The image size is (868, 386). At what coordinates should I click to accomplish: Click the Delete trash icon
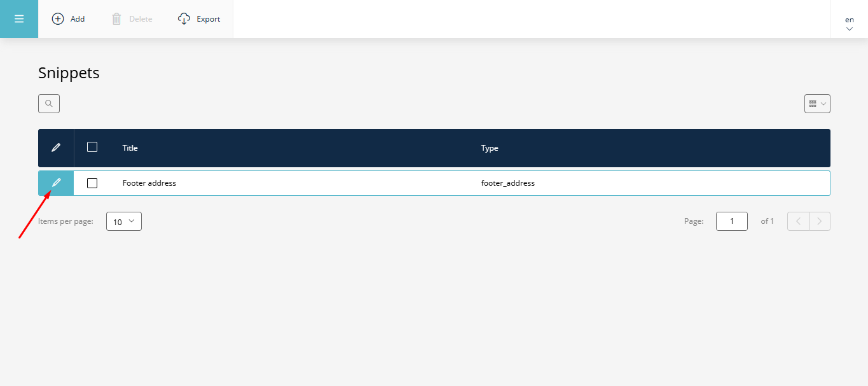pyautogui.click(x=116, y=18)
